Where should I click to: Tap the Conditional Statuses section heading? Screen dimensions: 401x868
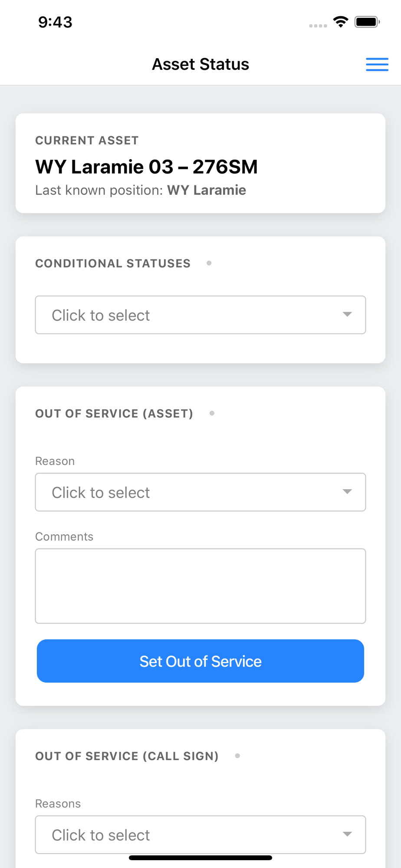[113, 263]
